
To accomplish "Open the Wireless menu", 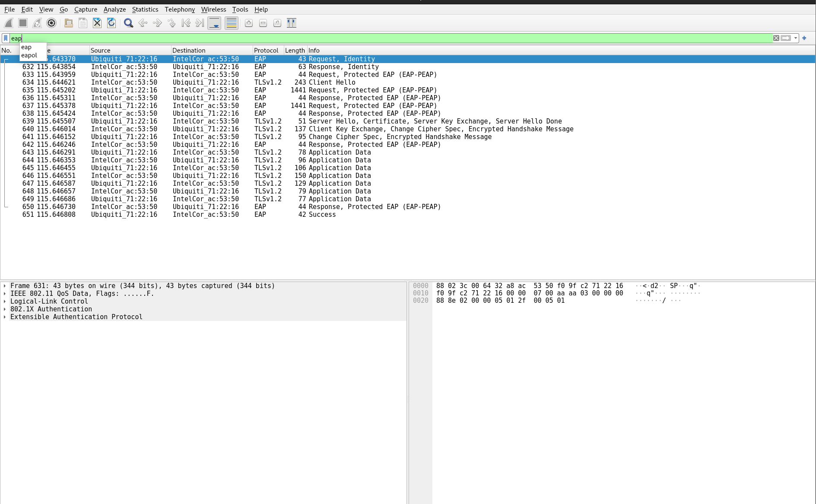I will (x=213, y=10).
